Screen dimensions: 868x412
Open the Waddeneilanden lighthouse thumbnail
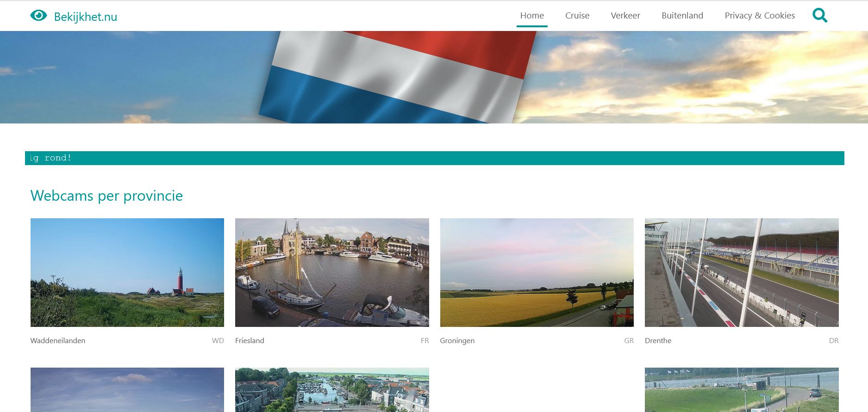point(127,272)
